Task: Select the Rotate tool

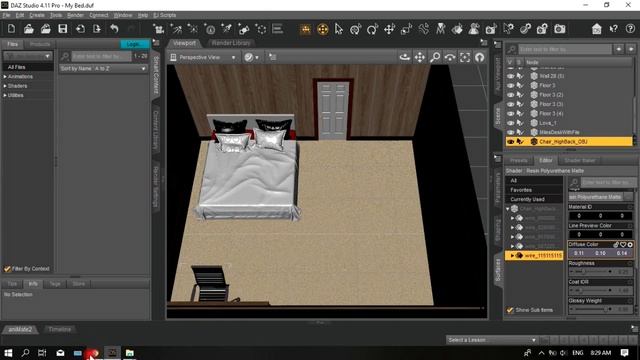Action: click(x=372, y=29)
